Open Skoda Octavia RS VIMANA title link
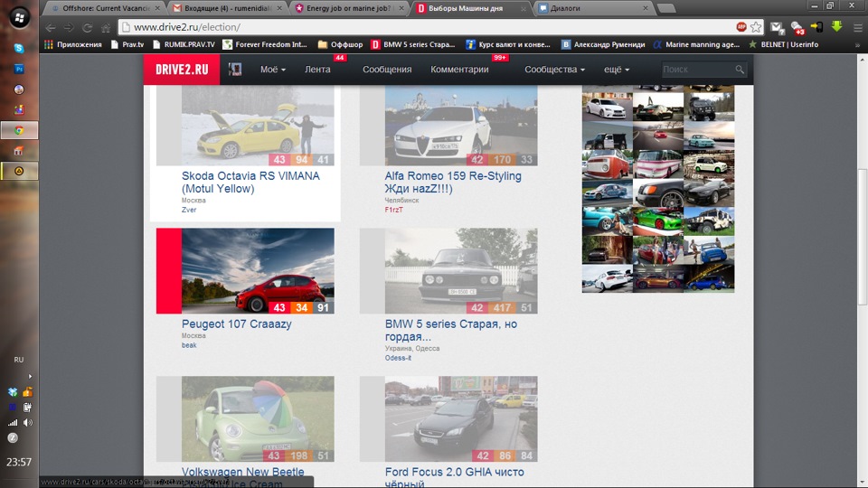This screenshot has height=488, width=868. [250, 182]
